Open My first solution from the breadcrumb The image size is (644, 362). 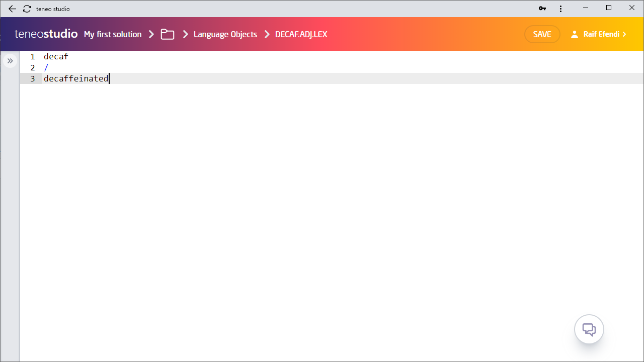point(113,34)
